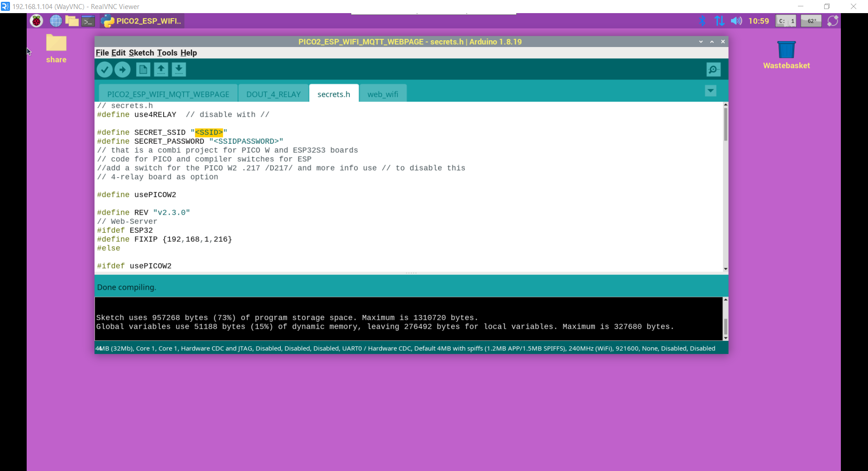Image resolution: width=868 pixels, height=471 pixels.
Task: Open the network arrows tray icon
Action: 719,21
